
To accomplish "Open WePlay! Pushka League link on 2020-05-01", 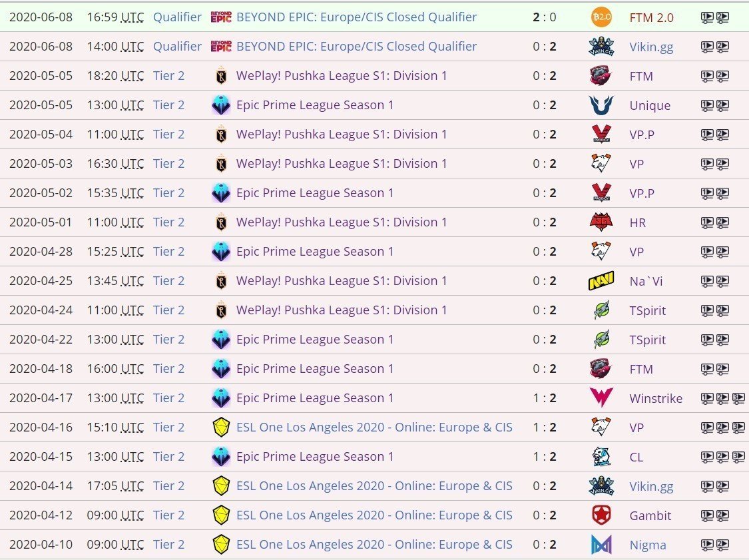I will point(342,222).
